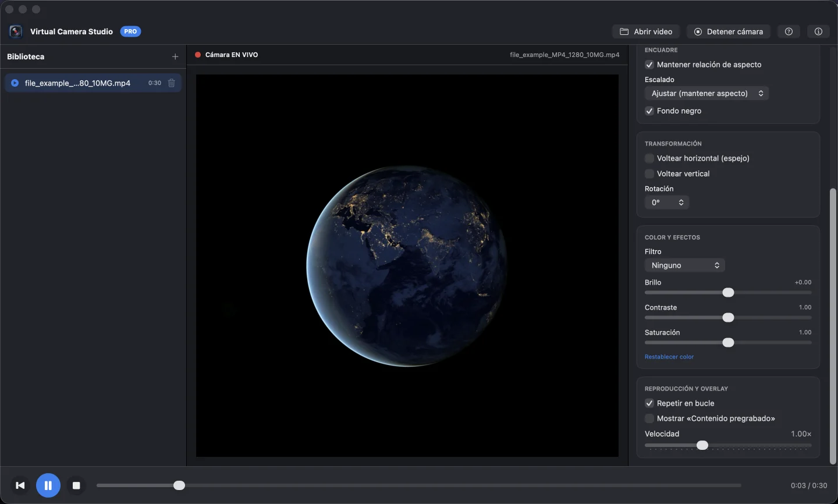This screenshot has width=838, height=504.
Task: Select file_example video in the library
Action: [93, 83]
